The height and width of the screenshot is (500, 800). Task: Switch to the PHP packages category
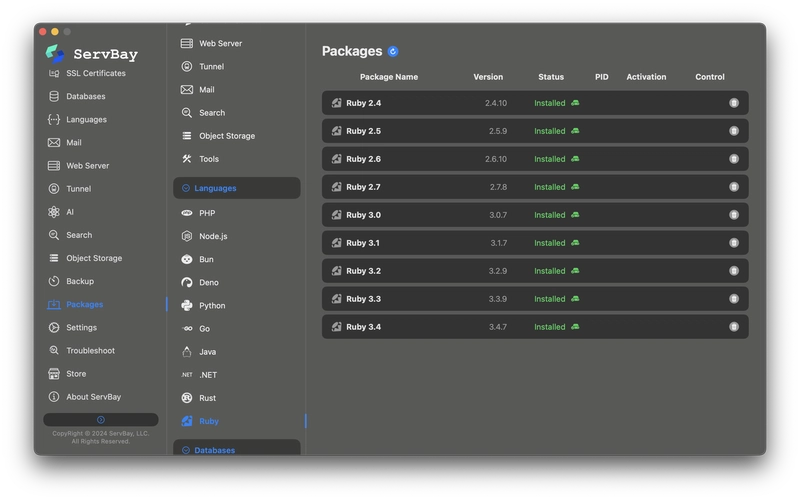(x=206, y=213)
